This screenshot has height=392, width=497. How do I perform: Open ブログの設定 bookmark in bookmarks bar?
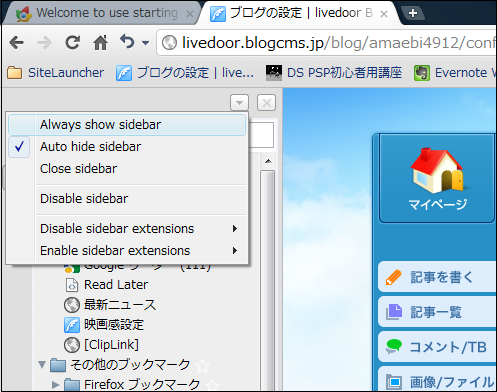click(185, 73)
